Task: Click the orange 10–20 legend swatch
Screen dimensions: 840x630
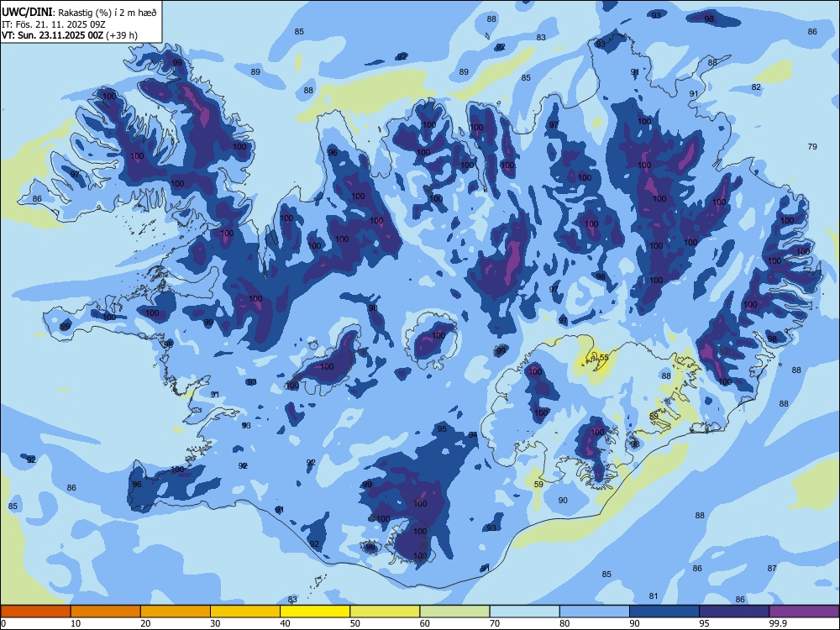Action: pyautogui.click(x=106, y=612)
